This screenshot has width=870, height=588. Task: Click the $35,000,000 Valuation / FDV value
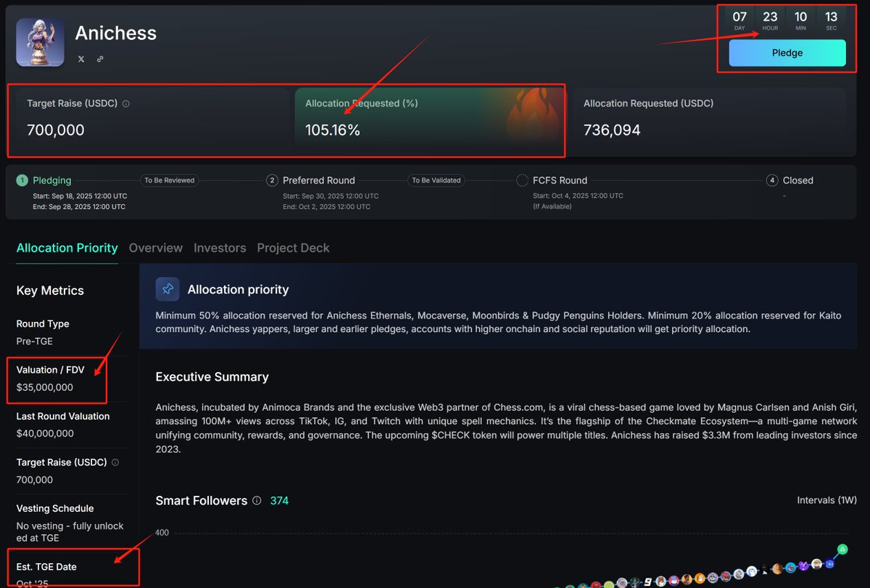coord(45,387)
